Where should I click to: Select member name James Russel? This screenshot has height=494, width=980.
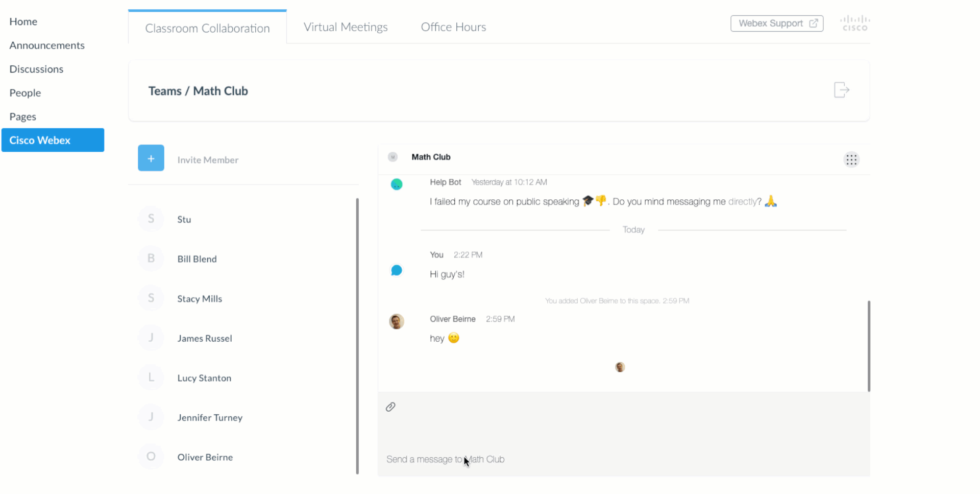(x=205, y=338)
